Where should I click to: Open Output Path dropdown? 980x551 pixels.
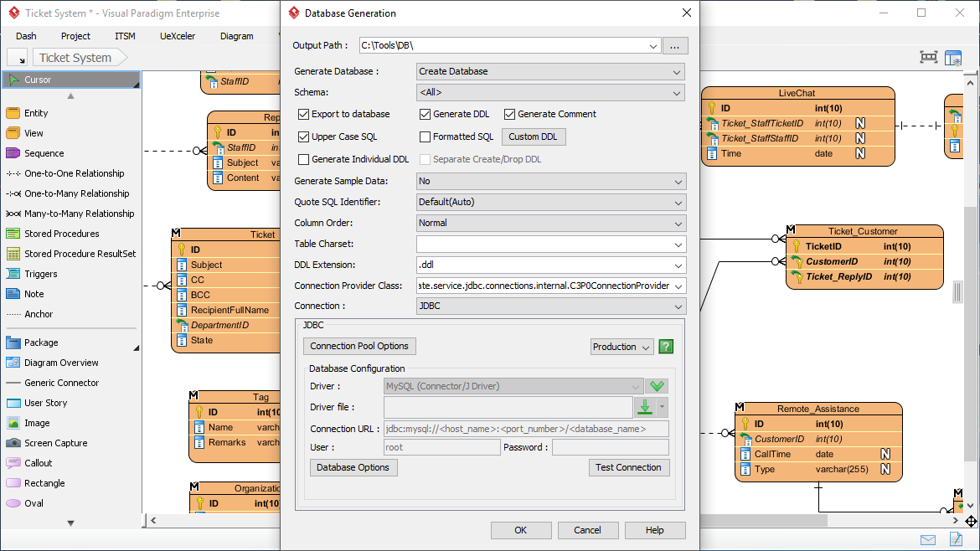653,45
